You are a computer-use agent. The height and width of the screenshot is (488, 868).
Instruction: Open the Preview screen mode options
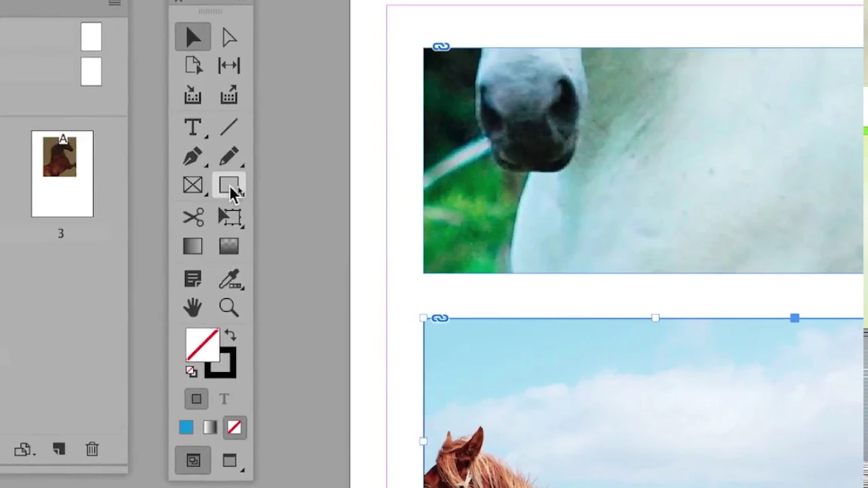click(x=231, y=462)
